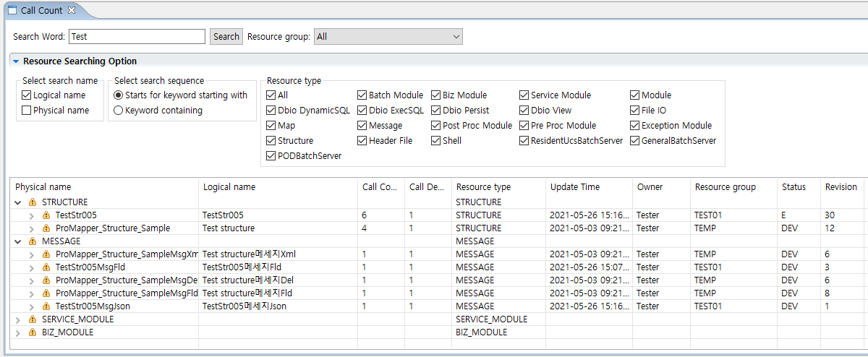The image size is (868, 357).
Task: Collapse the Resource Searching Option section
Action: [x=16, y=61]
